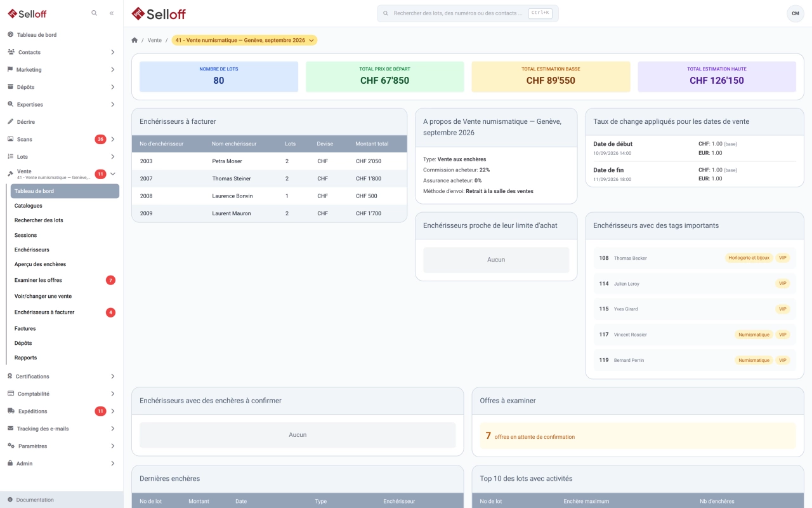Open Sessions in the Vente submenu
This screenshot has height=508, width=812.
[65, 235]
